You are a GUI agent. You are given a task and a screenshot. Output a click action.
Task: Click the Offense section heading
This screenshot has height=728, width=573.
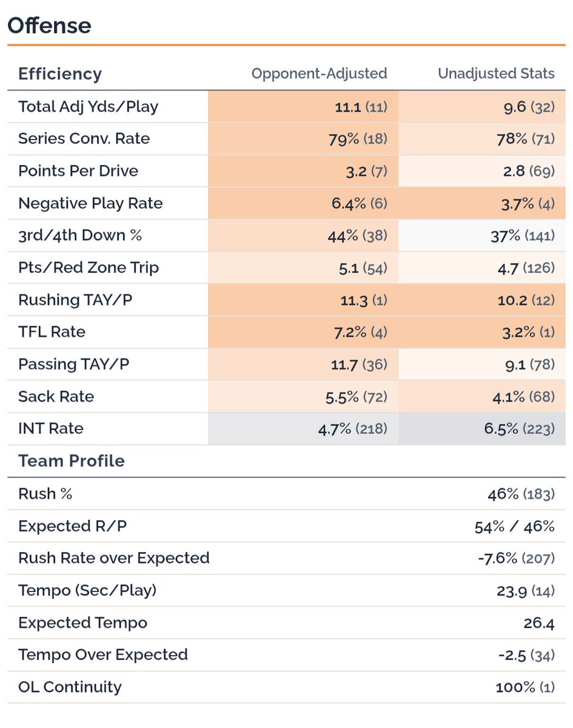[49, 25]
